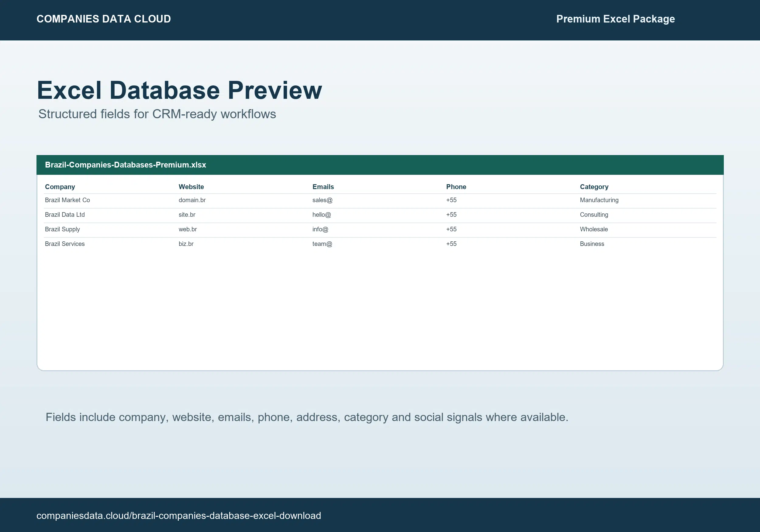Click the +55 phone in Brazil Market Co row
The image size is (760, 532).
pos(451,200)
